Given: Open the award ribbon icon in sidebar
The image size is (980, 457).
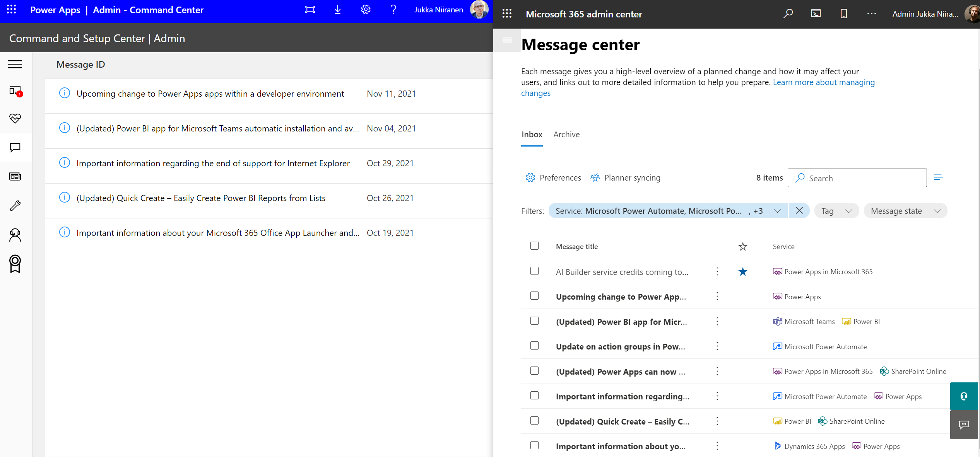Looking at the screenshot, I should tap(15, 264).
